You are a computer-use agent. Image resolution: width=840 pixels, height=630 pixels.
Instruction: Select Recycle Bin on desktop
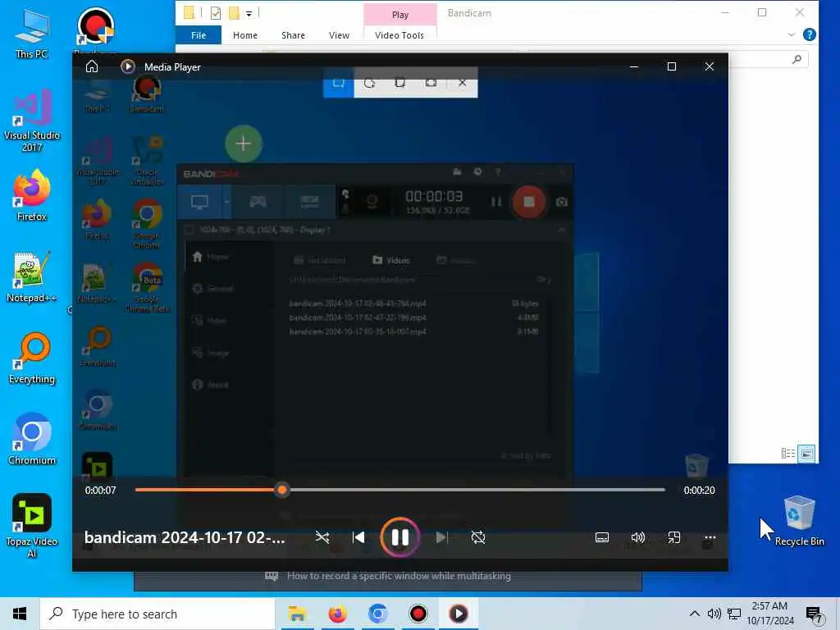(799, 521)
